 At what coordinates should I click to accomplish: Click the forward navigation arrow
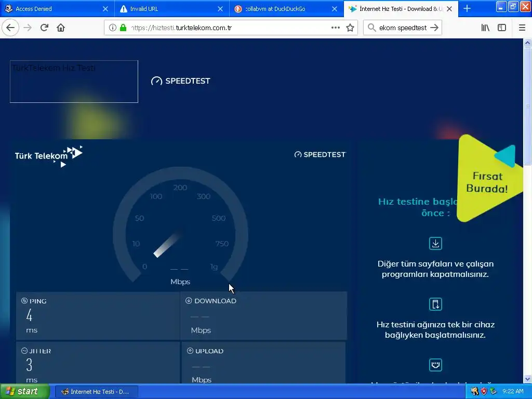point(28,28)
